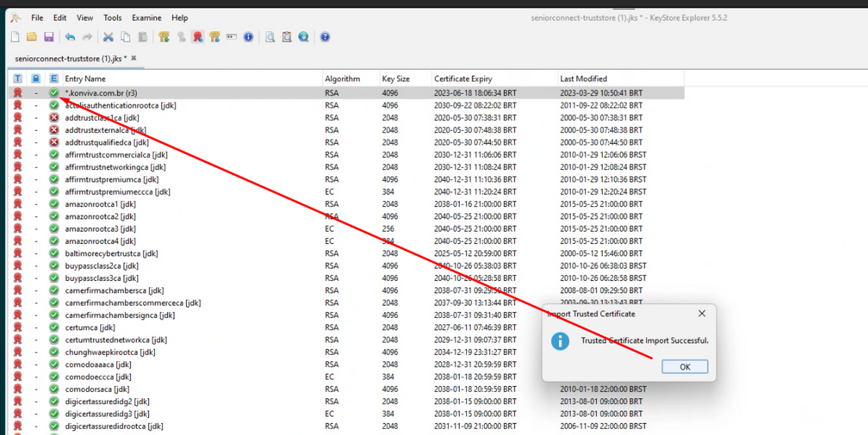The image size is (868, 435).
Task: Click last modified 2023-03-29 10:50:41 BRT
Action: coord(601,93)
